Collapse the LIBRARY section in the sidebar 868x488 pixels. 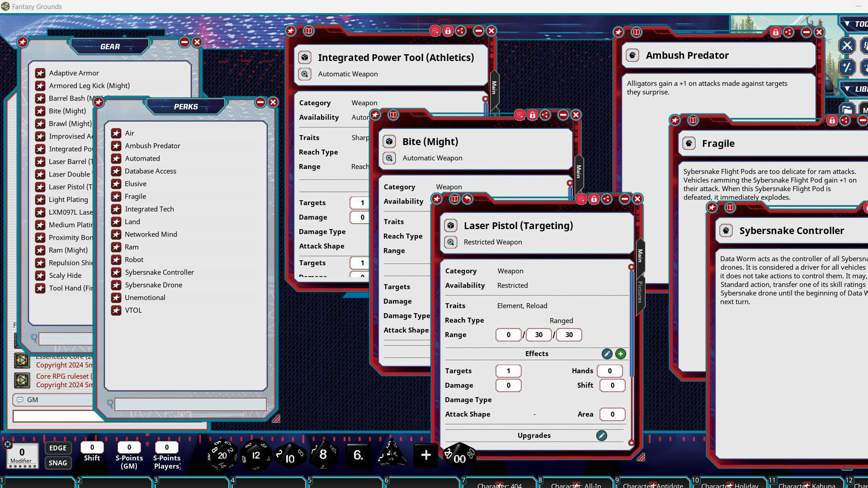[x=846, y=89]
